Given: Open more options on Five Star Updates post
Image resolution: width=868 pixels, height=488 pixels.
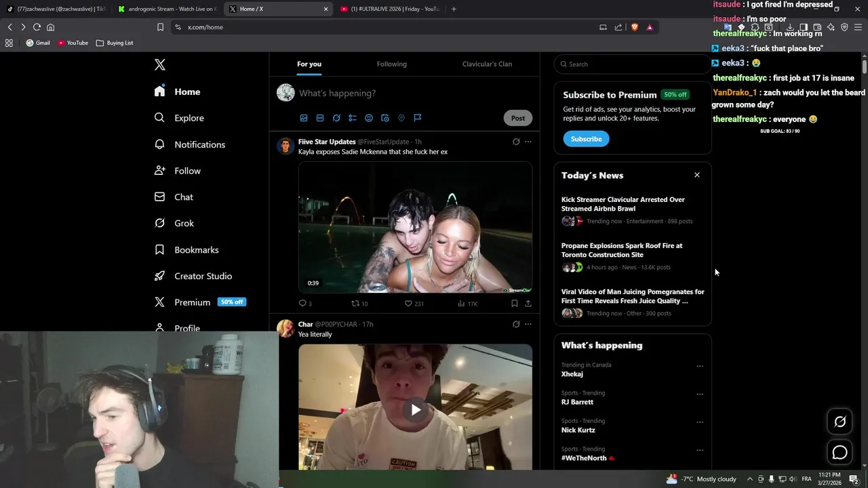Looking at the screenshot, I should [x=528, y=142].
